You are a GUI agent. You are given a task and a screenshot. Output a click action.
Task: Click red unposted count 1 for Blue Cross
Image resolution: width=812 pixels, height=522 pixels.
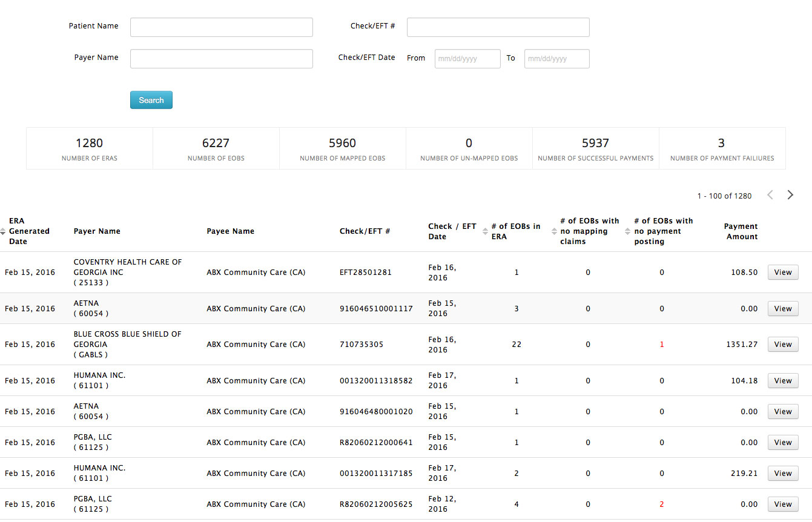[662, 345]
